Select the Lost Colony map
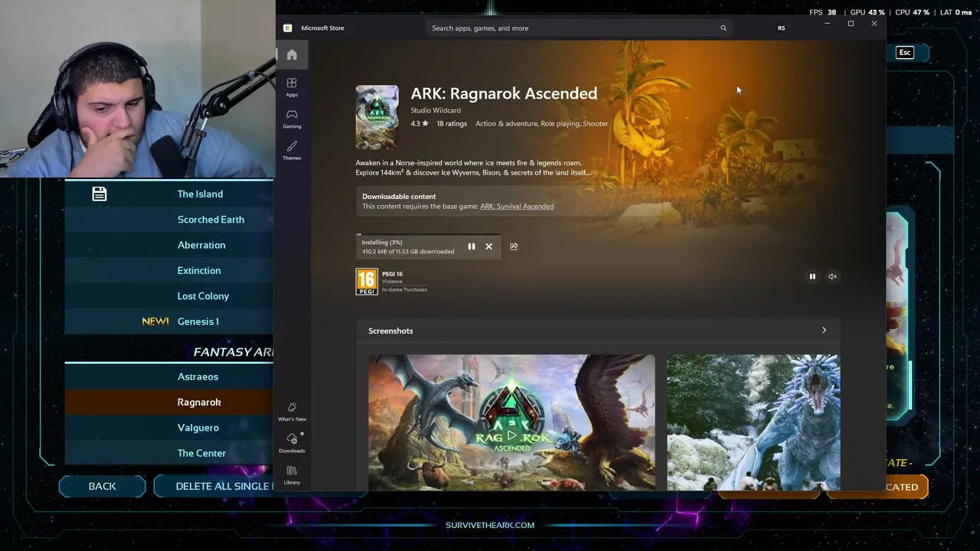Viewport: 980px width, 551px height. pyautogui.click(x=203, y=296)
